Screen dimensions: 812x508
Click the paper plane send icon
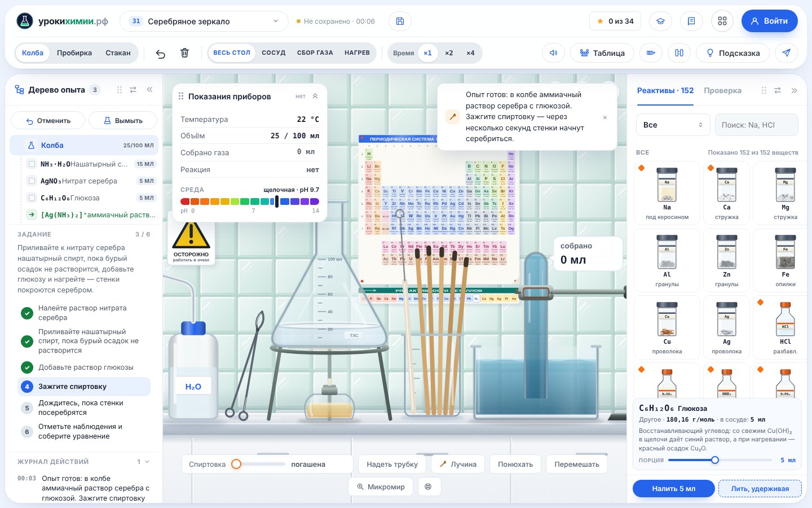pos(786,53)
